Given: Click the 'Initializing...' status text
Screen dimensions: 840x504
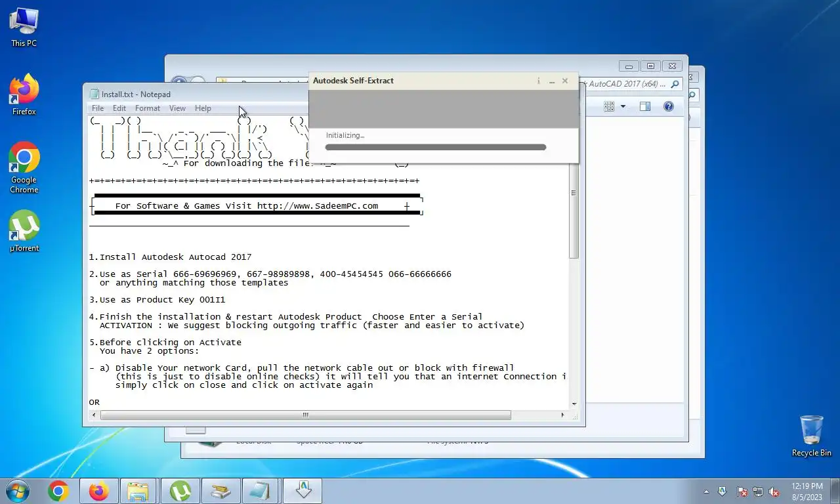Looking at the screenshot, I should (345, 135).
